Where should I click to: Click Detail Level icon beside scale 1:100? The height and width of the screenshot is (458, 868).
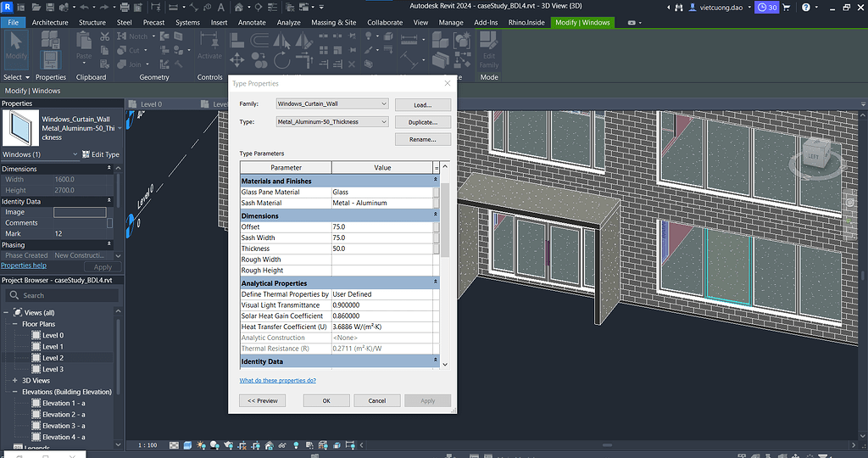click(174, 445)
